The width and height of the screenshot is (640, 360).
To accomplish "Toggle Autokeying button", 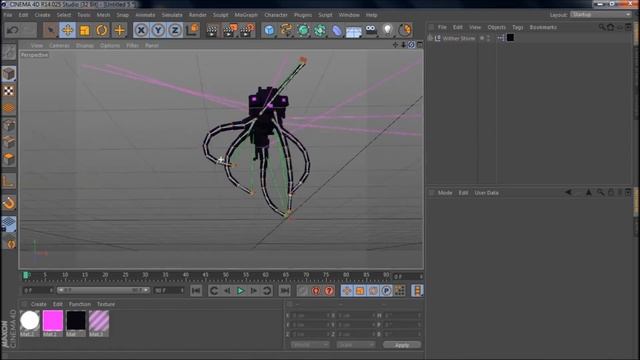I will pyautogui.click(x=316, y=291).
